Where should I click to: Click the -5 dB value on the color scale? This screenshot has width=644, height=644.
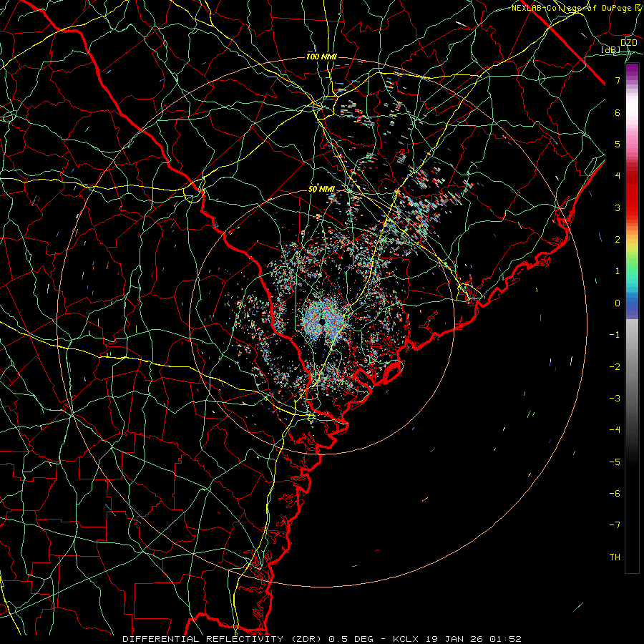[x=615, y=462]
